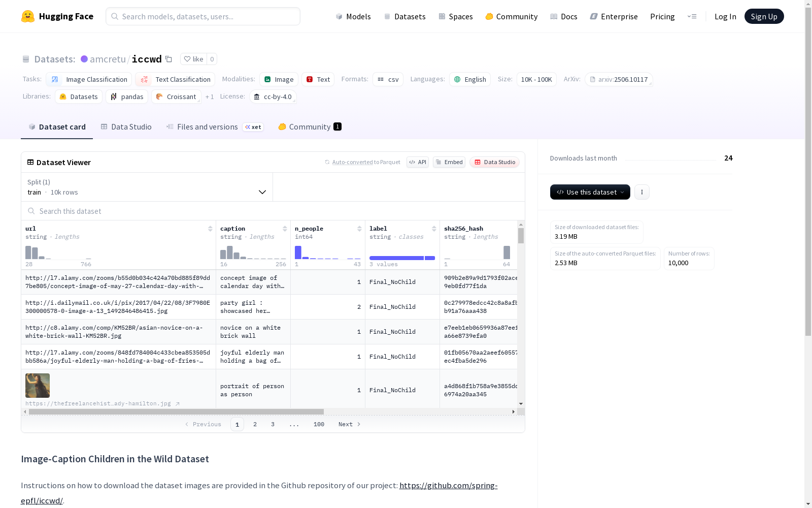Open the portrait thumbnail image in table

pos(38,386)
